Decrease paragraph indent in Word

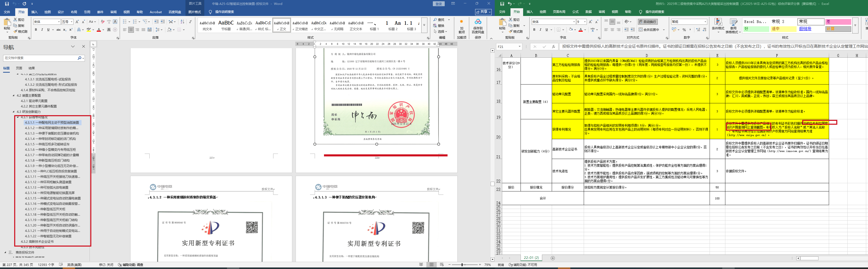[x=156, y=22]
